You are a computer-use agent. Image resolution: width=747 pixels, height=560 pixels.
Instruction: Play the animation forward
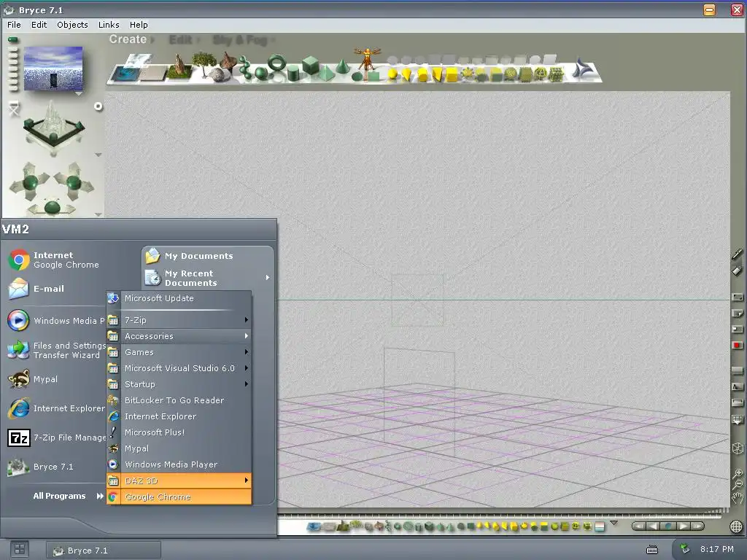(683, 526)
